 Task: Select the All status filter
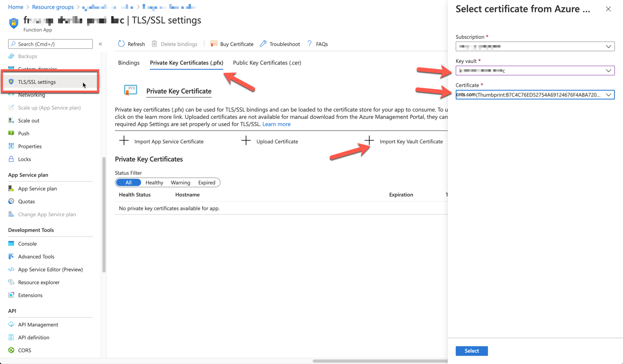click(x=129, y=182)
